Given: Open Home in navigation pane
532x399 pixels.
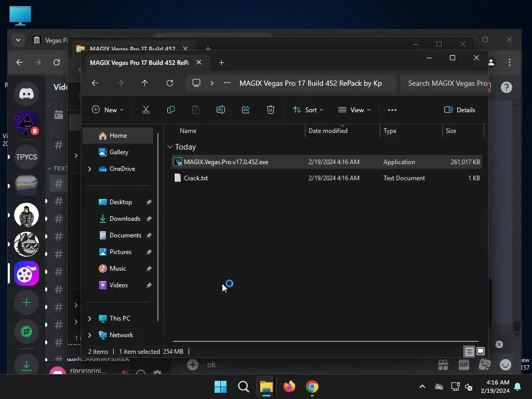Looking at the screenshot, I should (118, 136).
